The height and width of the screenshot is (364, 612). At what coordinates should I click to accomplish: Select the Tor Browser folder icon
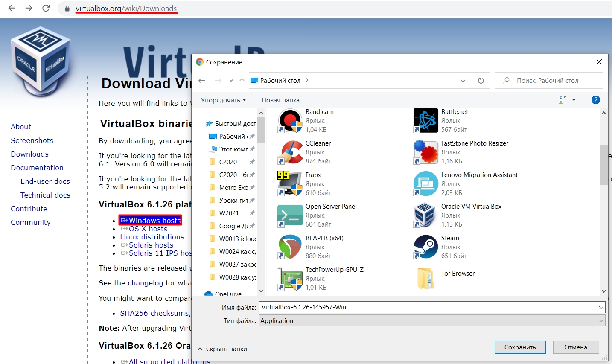[426, 279]
